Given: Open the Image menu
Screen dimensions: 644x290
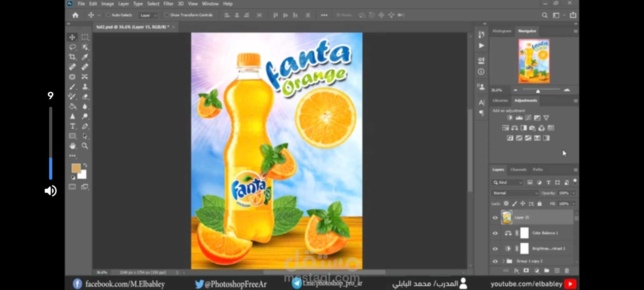Looking at the screenshot, I should pos(108,4).
